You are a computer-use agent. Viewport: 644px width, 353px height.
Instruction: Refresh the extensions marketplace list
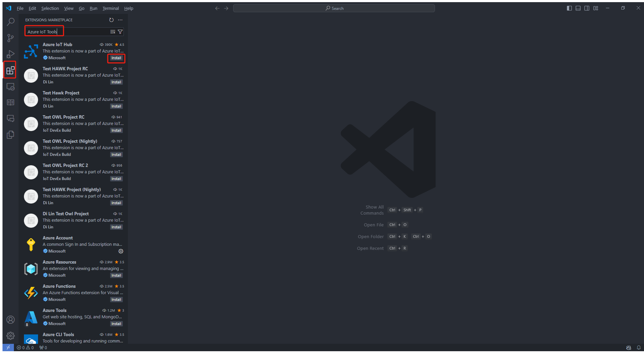point(111,20)
